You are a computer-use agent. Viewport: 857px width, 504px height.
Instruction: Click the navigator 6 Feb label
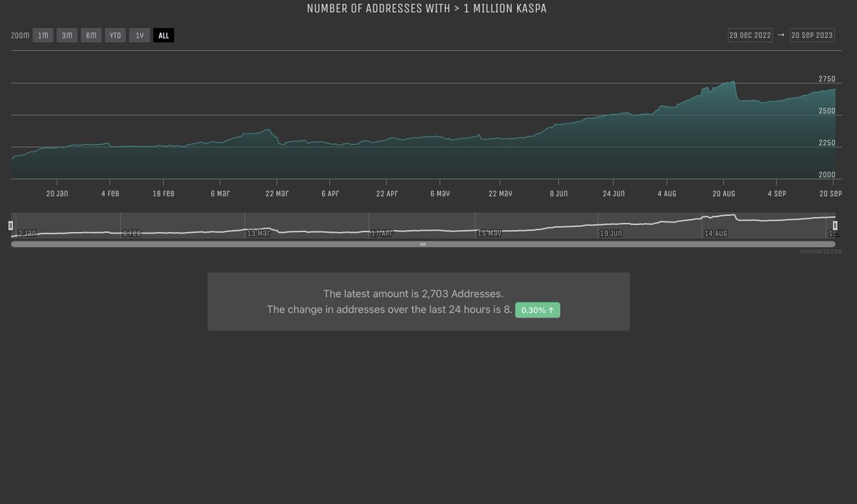[131, 233]
